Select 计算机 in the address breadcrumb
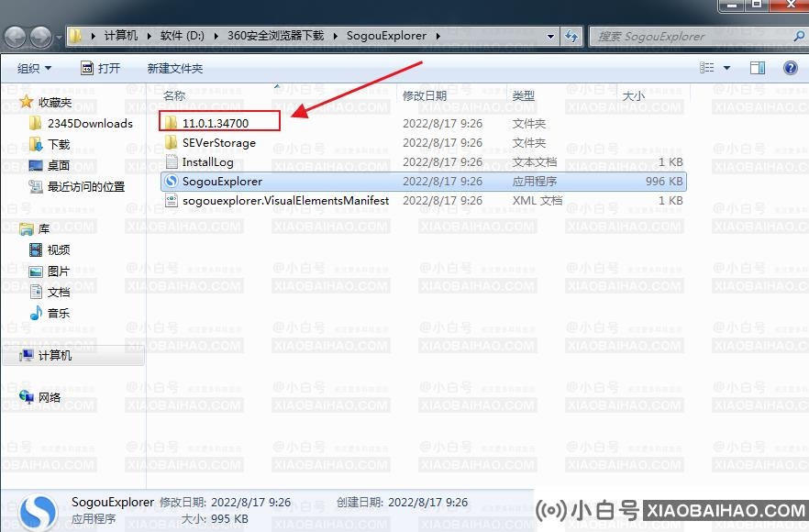The width and height of the screenshot is (809, 532). pos(121,36)
